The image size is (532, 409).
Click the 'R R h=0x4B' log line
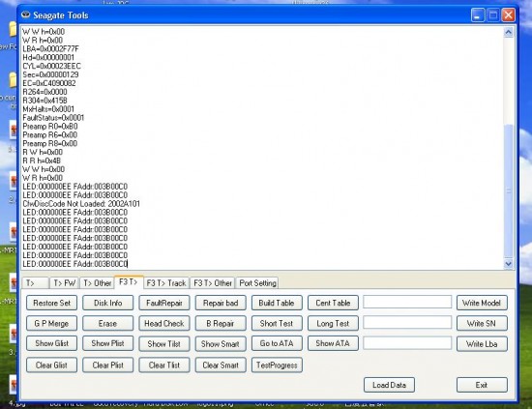[x=42, y=161]
